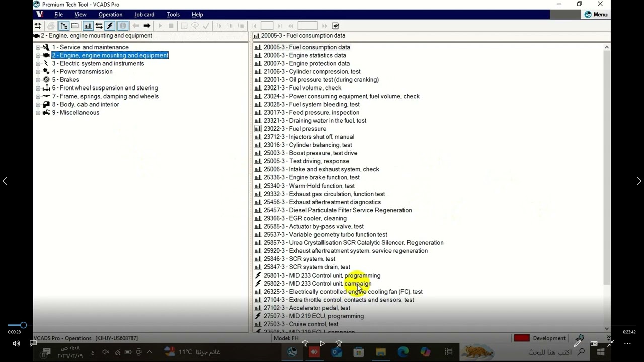644x362 pixels.
Task: Select 25802-3 - MID 233 Control unit, campaign
Action: click(317, 284)
